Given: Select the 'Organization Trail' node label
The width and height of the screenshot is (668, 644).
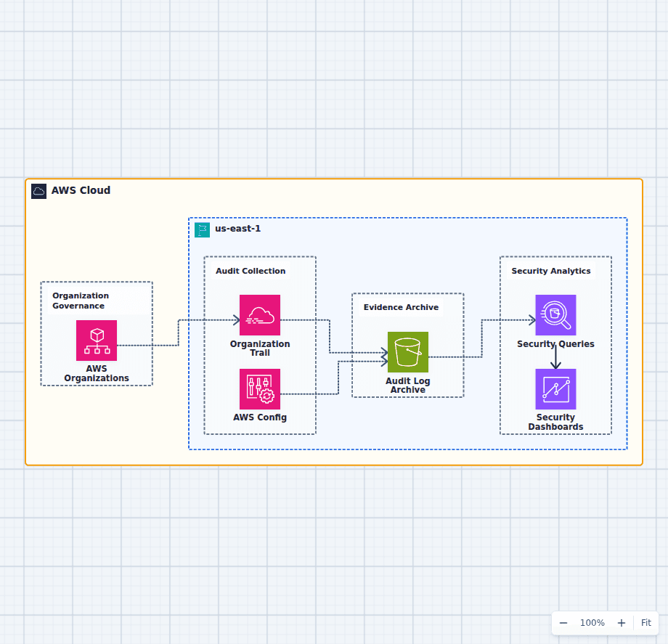Looking at the screenshot, I should click(x=260, y=348).
